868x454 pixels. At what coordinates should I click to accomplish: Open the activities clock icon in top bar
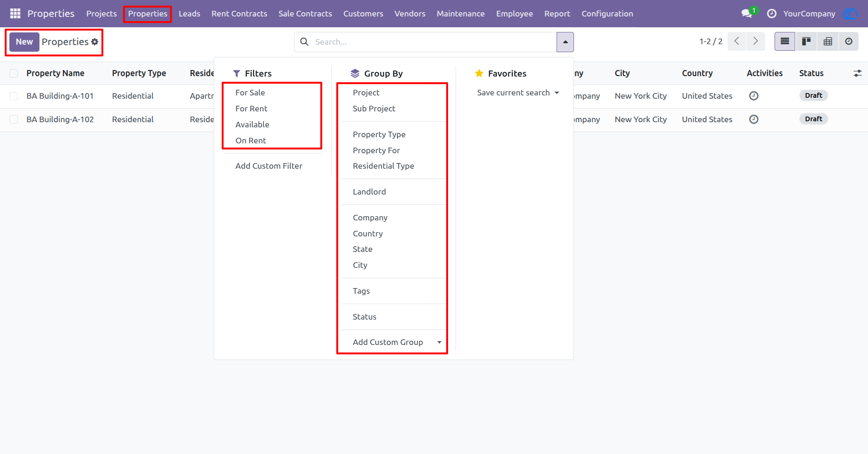coord(772,14)
